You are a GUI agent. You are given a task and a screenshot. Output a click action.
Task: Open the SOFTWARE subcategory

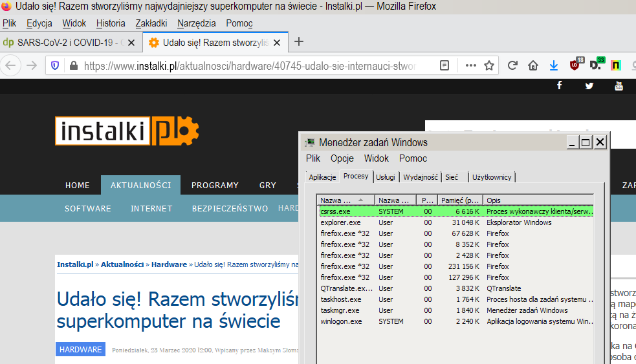88,208
